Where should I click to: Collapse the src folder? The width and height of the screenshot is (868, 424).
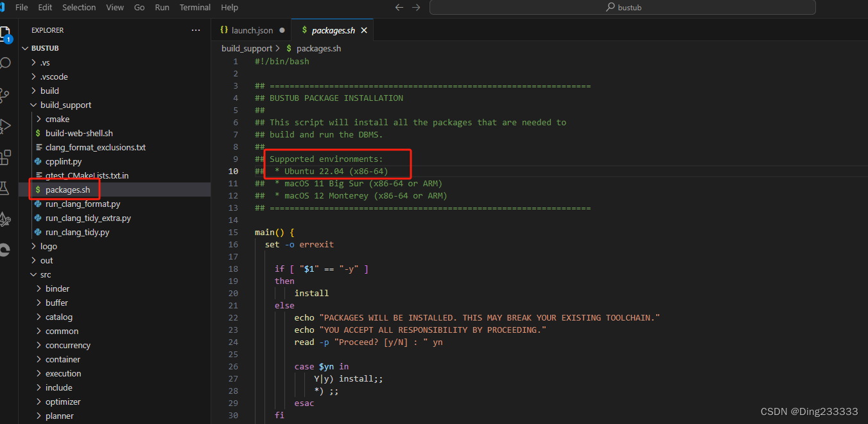(45, 274)
